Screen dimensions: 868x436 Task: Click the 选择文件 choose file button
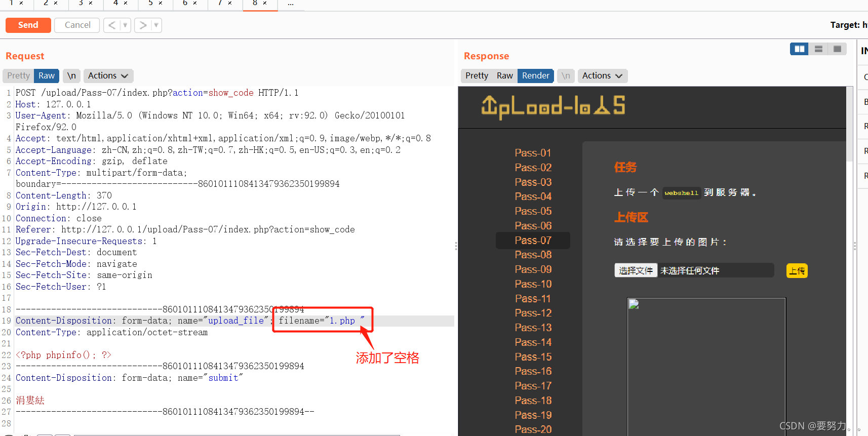pyautogui.click(x=636, y=270)
